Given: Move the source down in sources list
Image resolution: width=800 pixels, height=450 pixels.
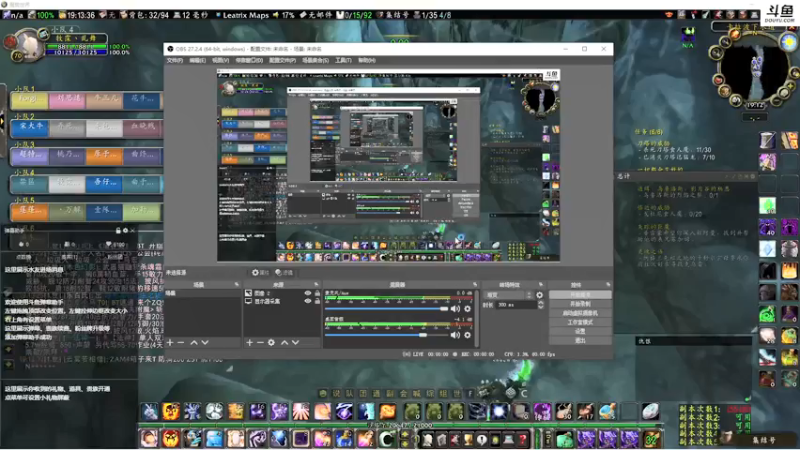Looking at the screenshot, I should (295, 342).
